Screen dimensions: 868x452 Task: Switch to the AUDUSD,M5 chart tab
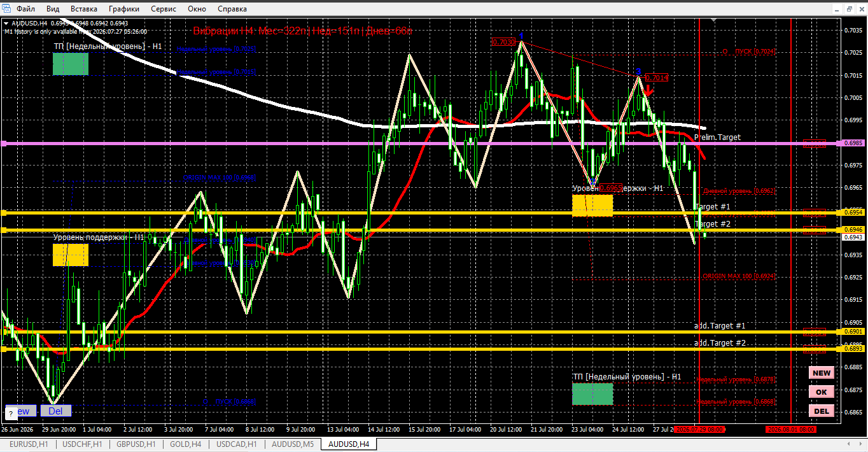[293, 444]
